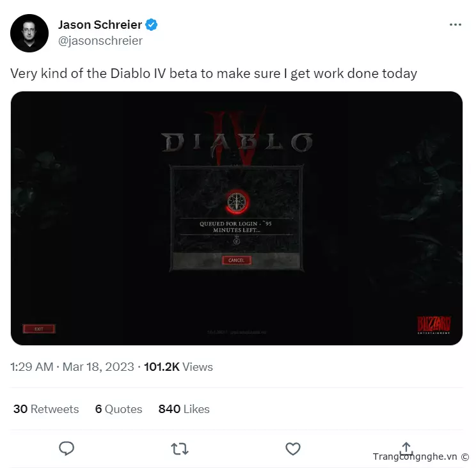Viewport: 476px width, 468px height.
Task: Click the share upload icon
Action: [406, 448]
